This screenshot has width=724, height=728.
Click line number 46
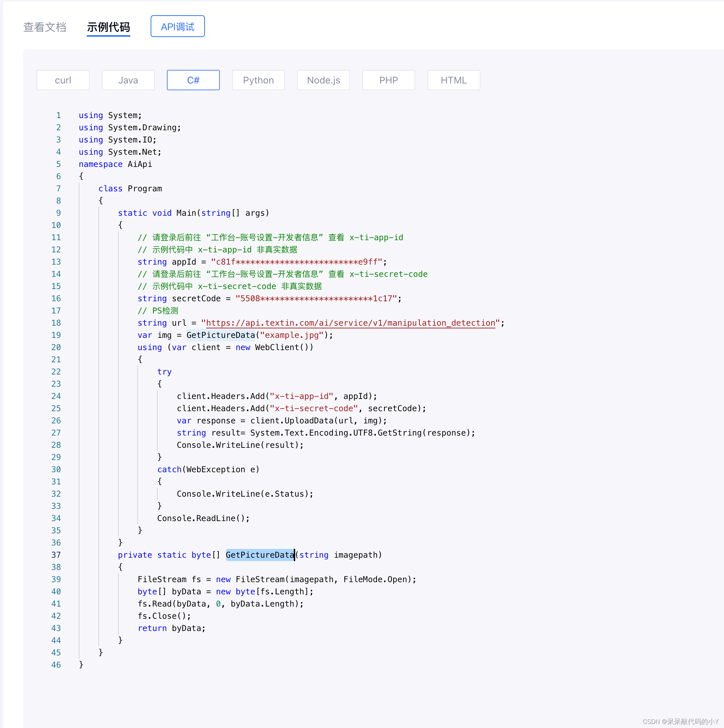tap(56, 665)
